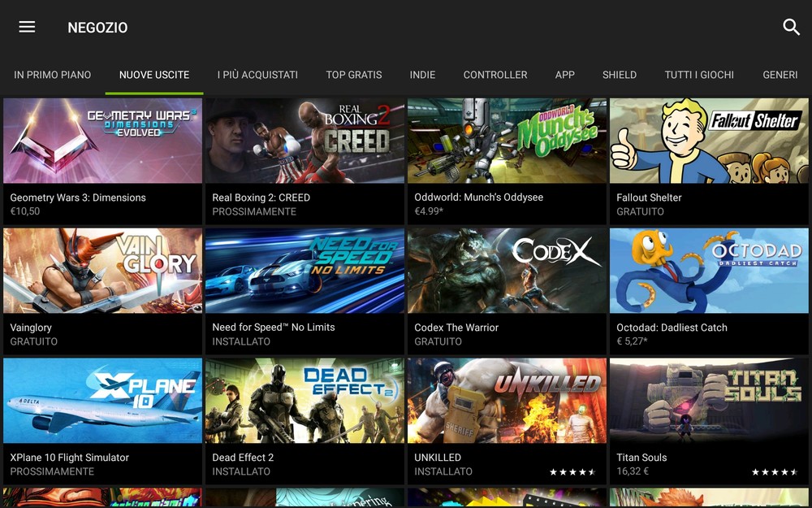This screenshot has width=812, height=508.
Task: Click the UNKILLED title text
Action: coord(438,458)
